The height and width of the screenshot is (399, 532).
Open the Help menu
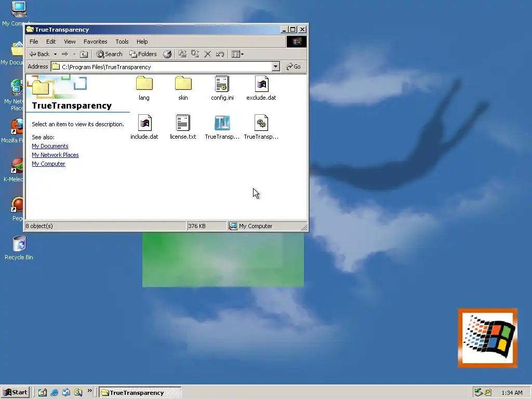click(142, 42)
